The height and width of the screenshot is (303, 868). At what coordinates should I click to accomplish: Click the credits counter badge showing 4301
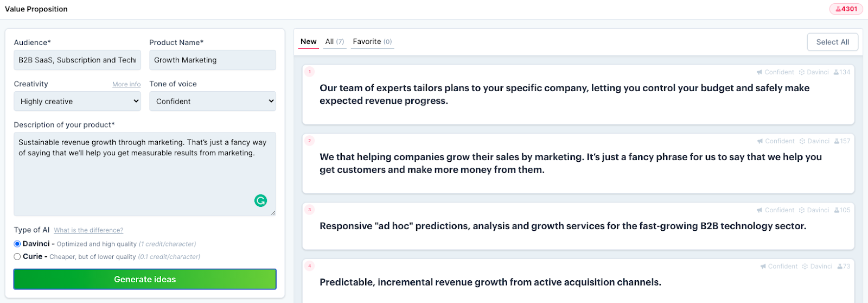pyautogui.click(x=846, y=9)
